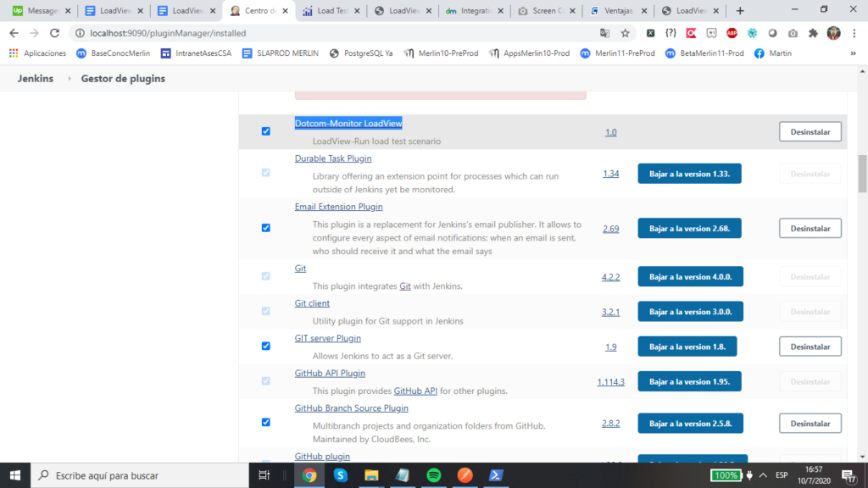868x488 pixels.
Task: Downgrade Git plugin to version 4.0.0
Action: (x=690, y=277)
